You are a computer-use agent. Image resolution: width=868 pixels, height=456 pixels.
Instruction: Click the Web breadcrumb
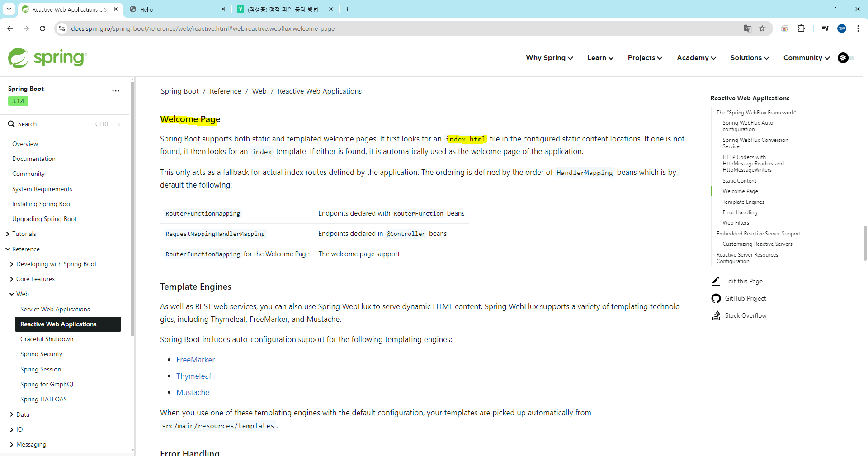point(259,91)
